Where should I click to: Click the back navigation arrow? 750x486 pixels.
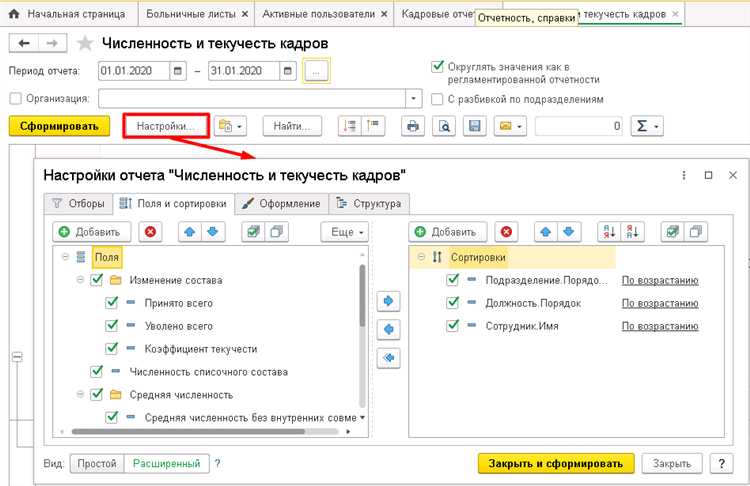[24, 44]
